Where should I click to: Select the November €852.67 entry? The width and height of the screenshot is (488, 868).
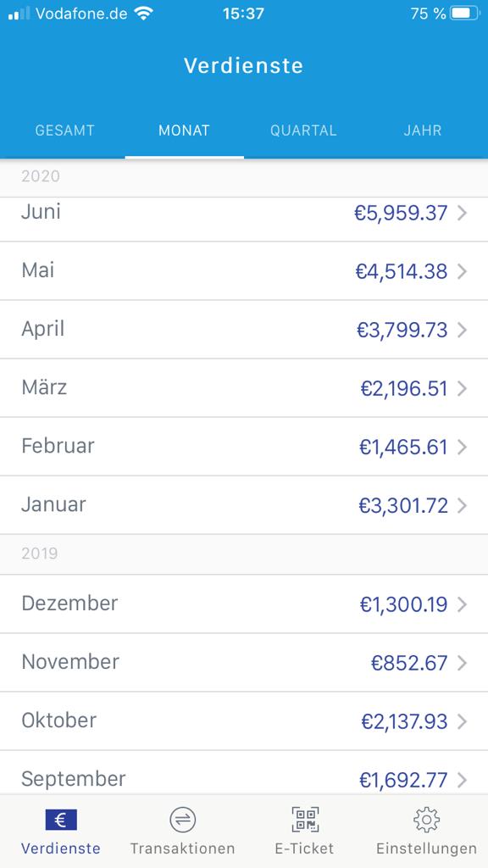[x=244, y=662]
